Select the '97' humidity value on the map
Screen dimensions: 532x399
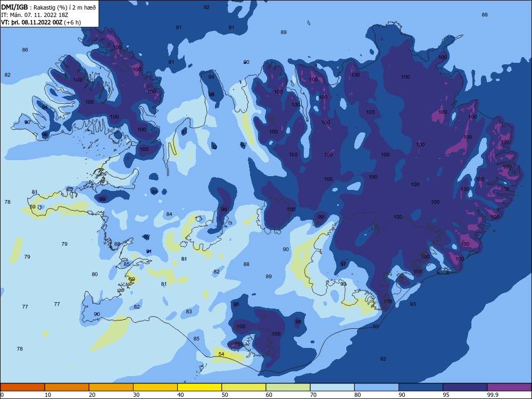(343, 264)
